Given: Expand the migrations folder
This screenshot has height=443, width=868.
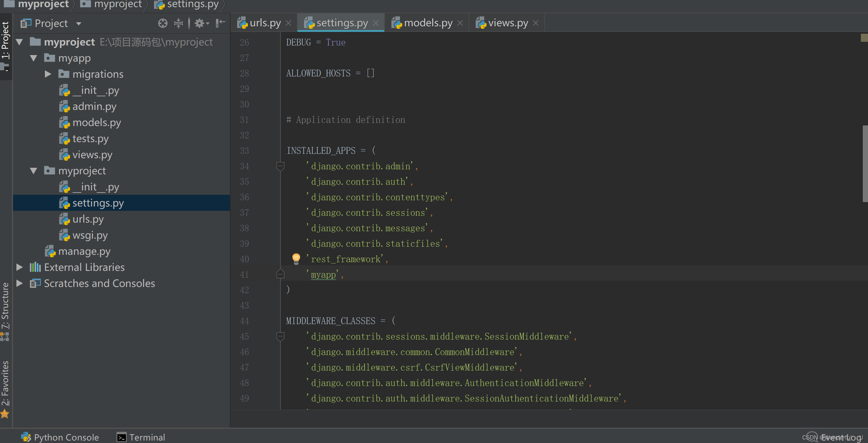Looking at the screenshot, I should (48, 73).
